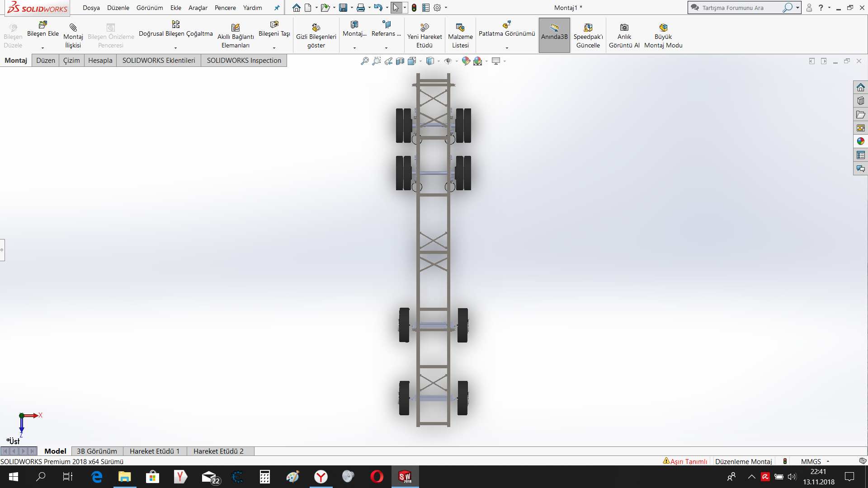Open Design Library in task pane
Screen dimensions: 868x488
click(x=861, y=101)
